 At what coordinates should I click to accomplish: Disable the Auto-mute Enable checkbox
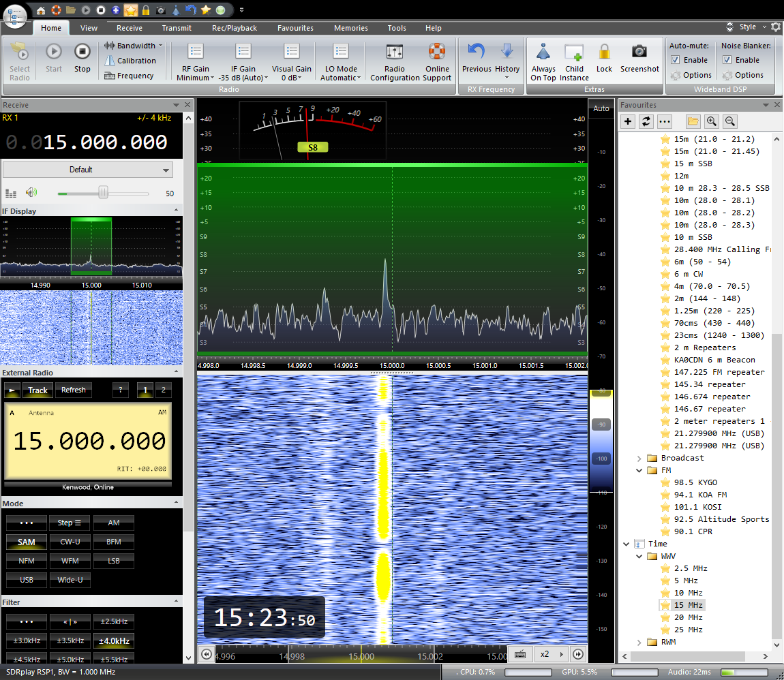click(675, 60)
